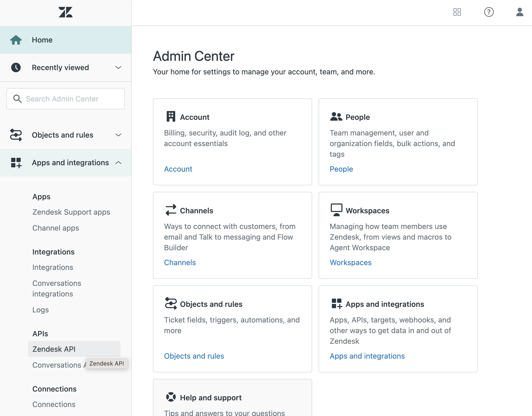This screenshot has height=416, width=532.
Task: Click the user profile icon
Action: (520, 12)
